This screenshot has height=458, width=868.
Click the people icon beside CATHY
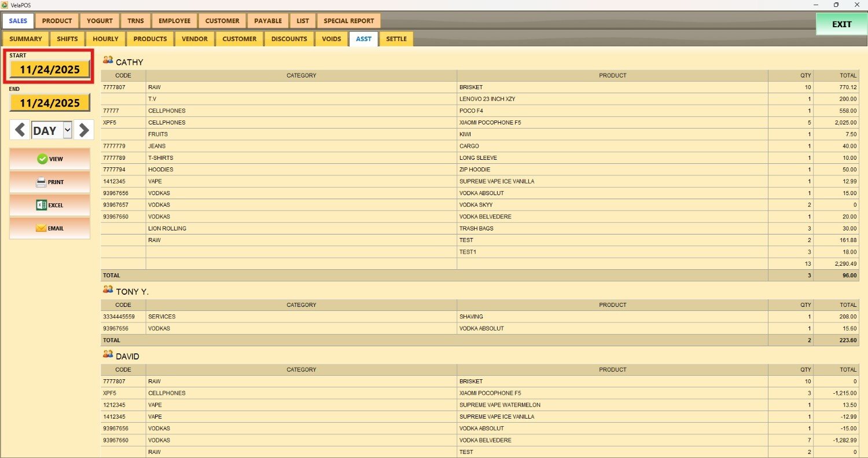tap(108, 60)
